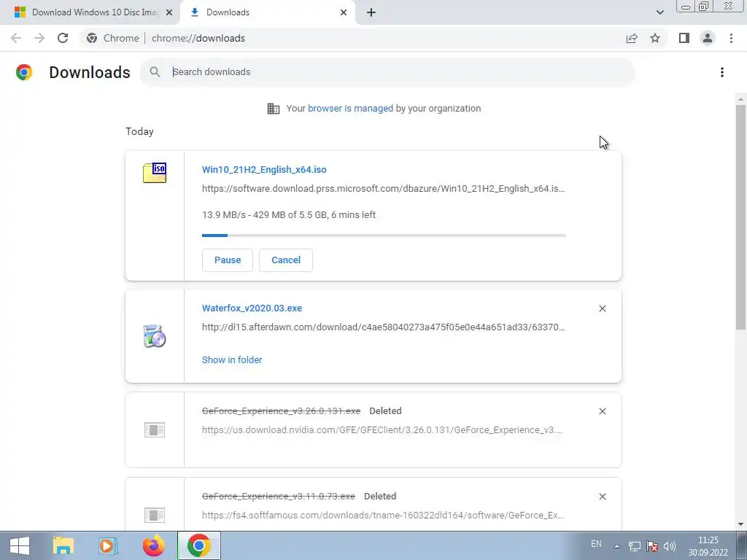The image size is (747, 560).
Task: Click the managed organization building icon
Action: (x=274, y=109)
